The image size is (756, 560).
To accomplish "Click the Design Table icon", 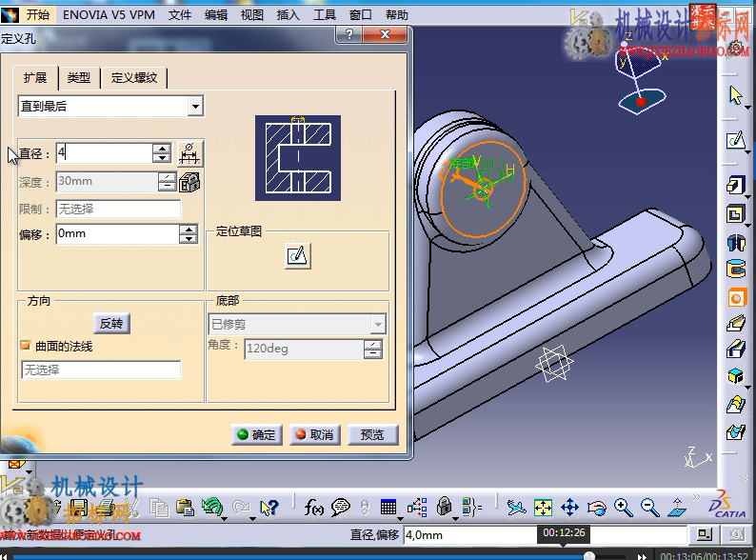I will 388,508.
